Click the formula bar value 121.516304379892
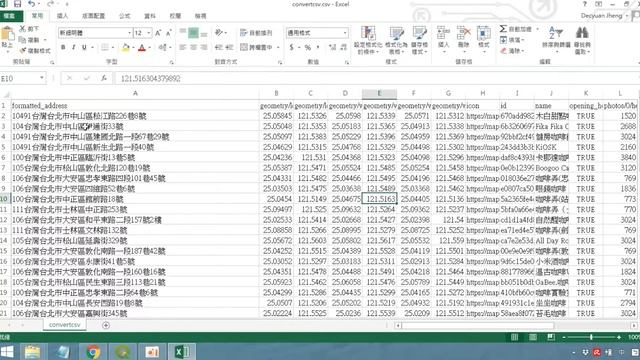Screen dimensions: 640x360 (150, 78)
